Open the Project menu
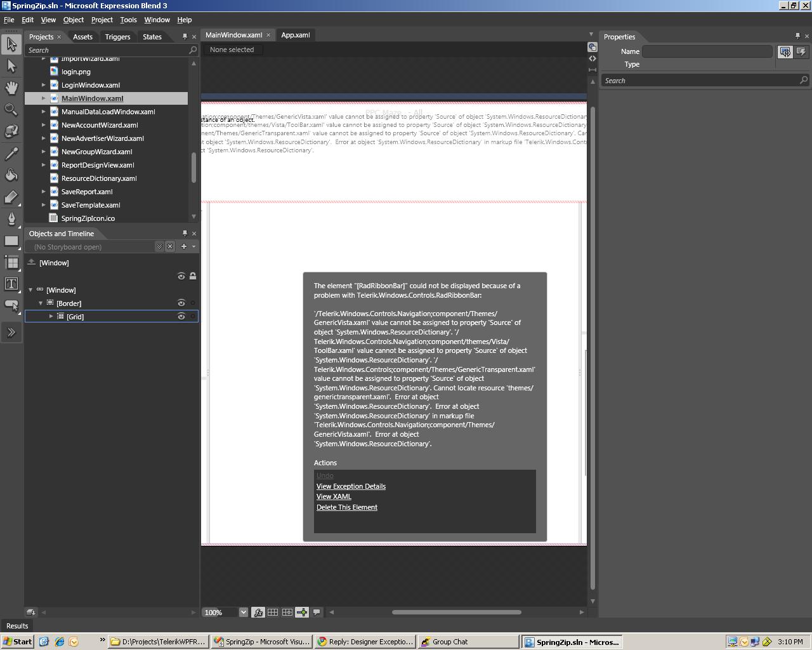This screenshot has height=650, width=812. [x=101, y=20]
